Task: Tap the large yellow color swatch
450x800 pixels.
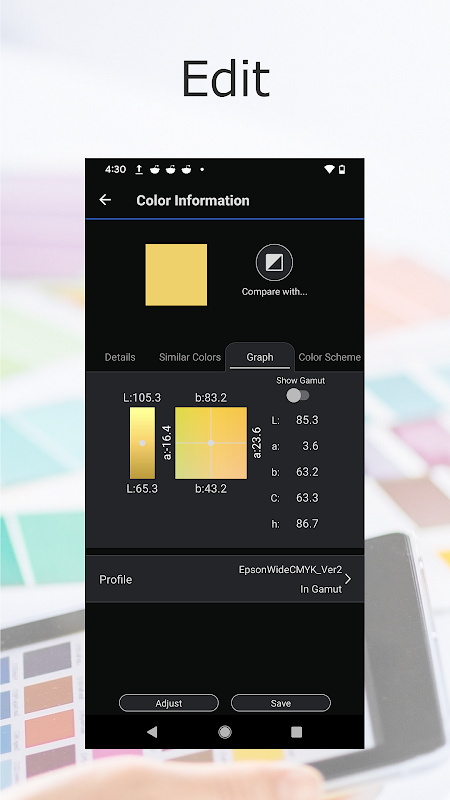Action: tap(176, 274)
